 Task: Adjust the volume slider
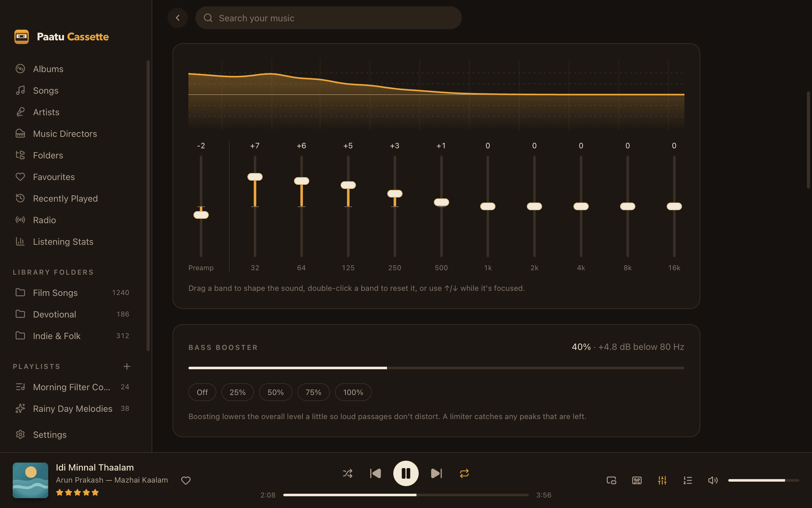(763, 480)
